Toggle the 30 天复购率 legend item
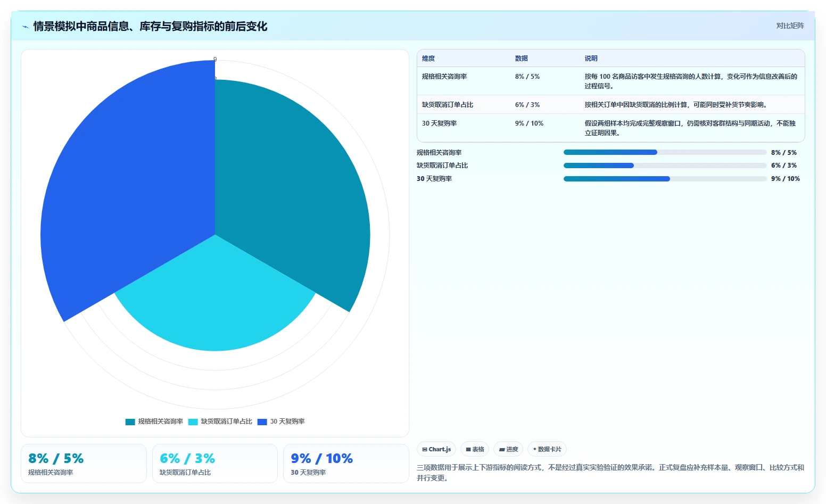The height and width of the screenshot is (504, 826). pyautogui.click(x=281, y=422)
